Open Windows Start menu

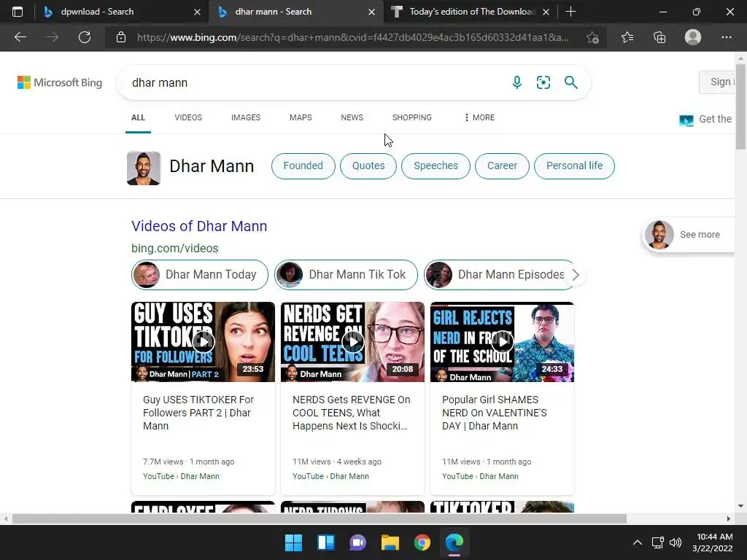point(293,542)
